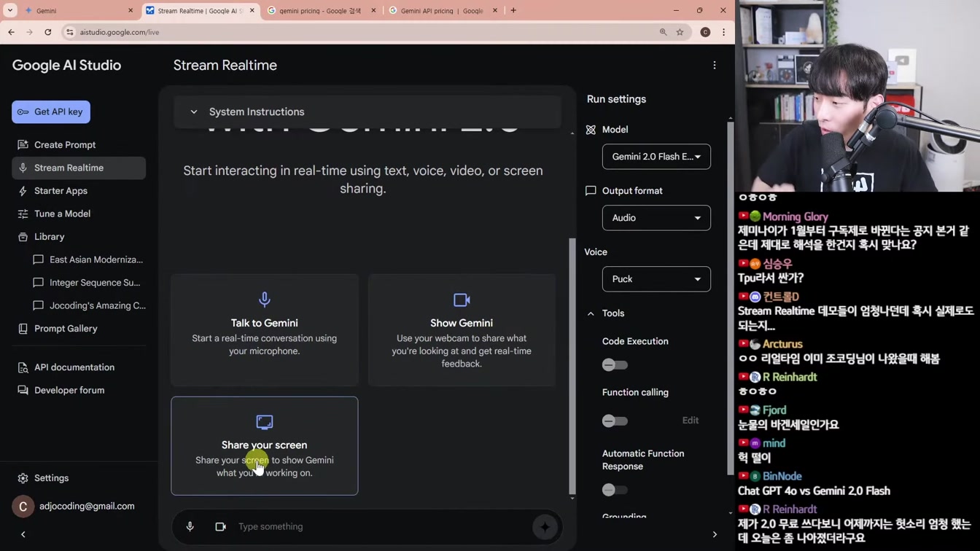Click the video camera icon in Show Gemini
Viewport: 980px width, 551px height.
[x=462, y=300]
